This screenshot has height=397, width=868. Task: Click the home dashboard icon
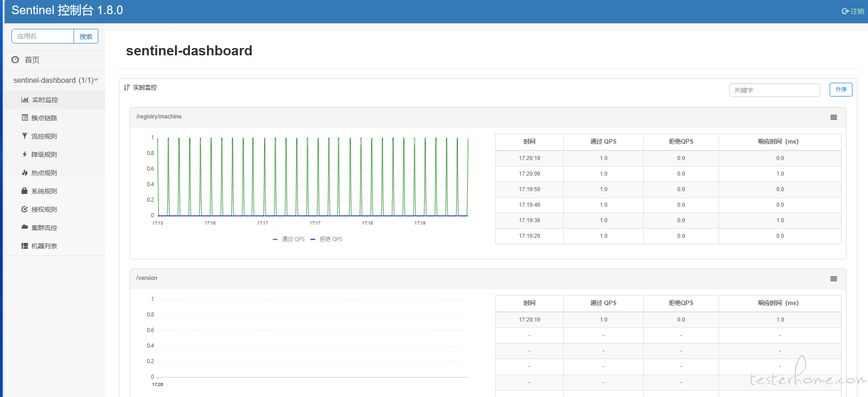tap(15, 59)
